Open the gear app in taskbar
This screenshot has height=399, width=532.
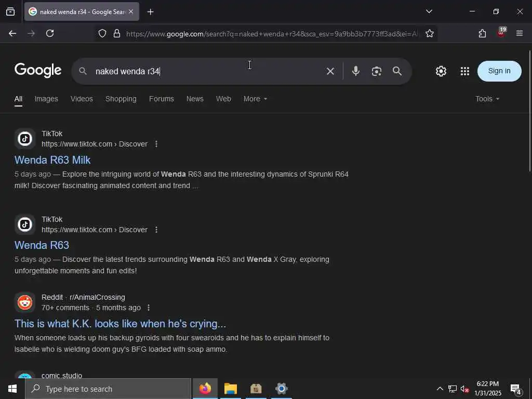click(x=281, y=389)
